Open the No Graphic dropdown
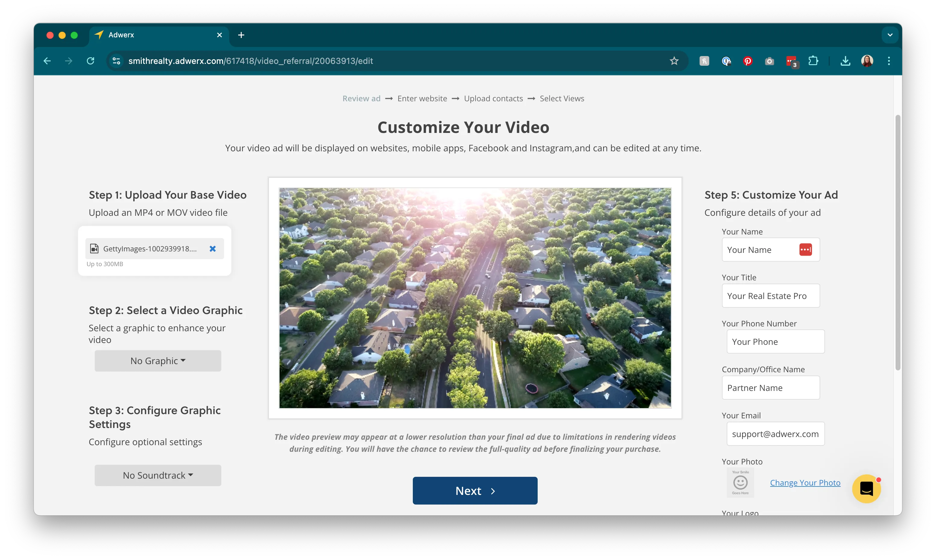Screen dimensions: 936x560 (158, 361)
